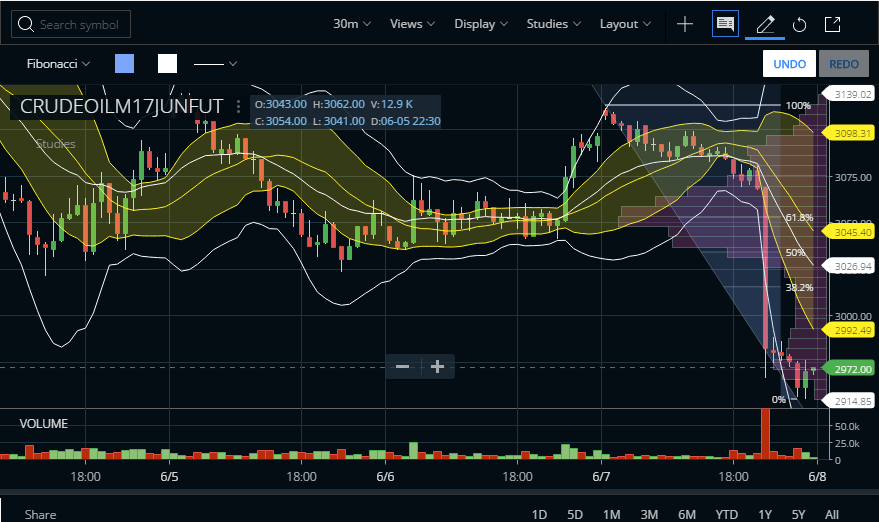Open the Fibonacci drawing tool dropdown
The height and width of the screenshot is (522, 879).
(58, 64)
